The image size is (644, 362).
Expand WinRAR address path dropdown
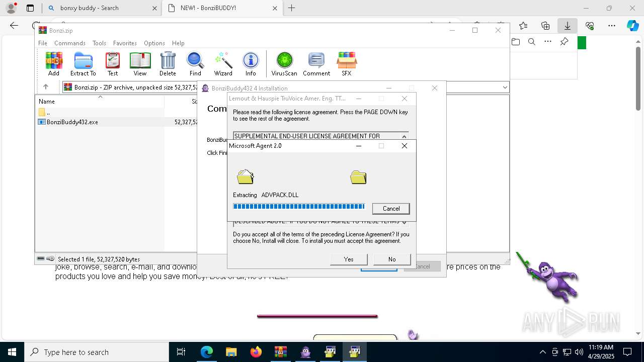tap(505, 87)
